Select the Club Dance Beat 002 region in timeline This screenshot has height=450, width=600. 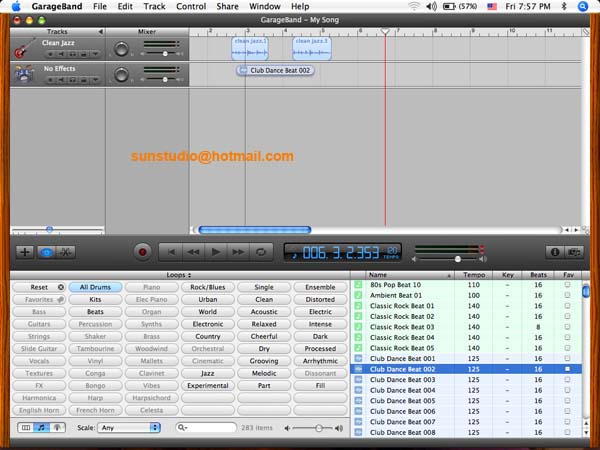pyautogui.click(x=276, y=70)
